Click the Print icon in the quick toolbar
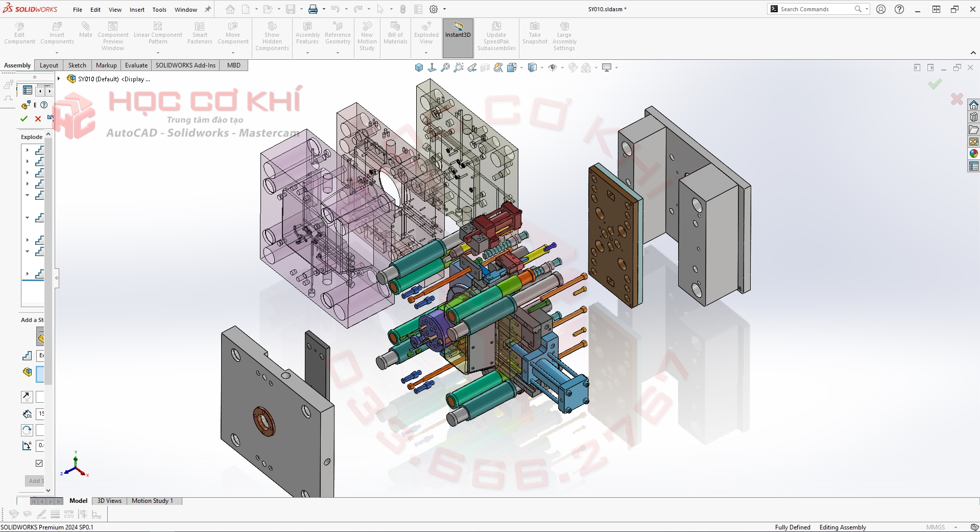This screenshot has width=980, height=532. tap(313, 9)
